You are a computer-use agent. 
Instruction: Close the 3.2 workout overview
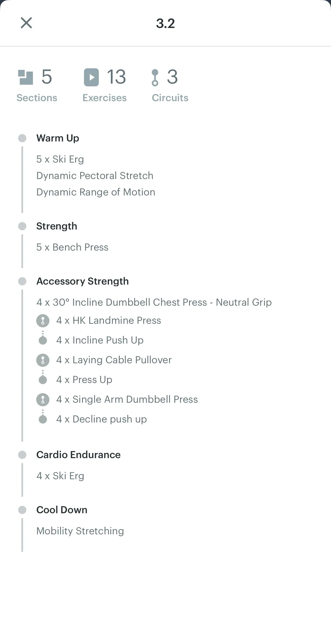pos(26,23)
